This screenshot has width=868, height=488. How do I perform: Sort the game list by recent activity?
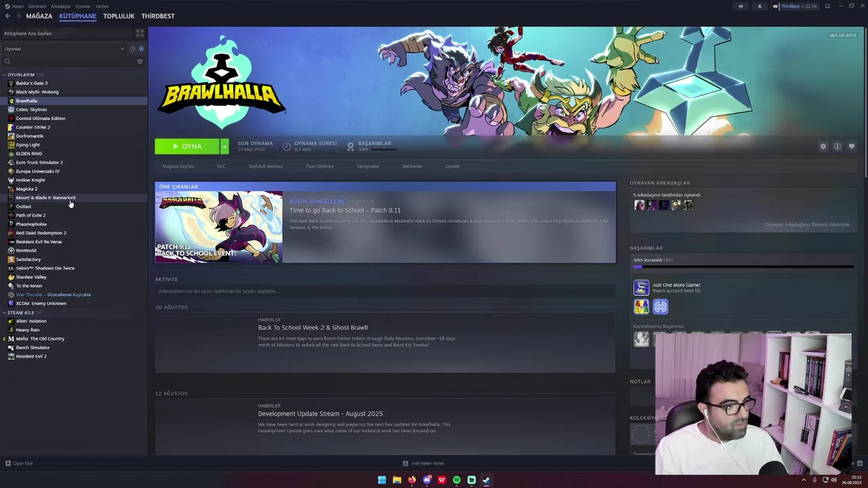tap(132, 49)
